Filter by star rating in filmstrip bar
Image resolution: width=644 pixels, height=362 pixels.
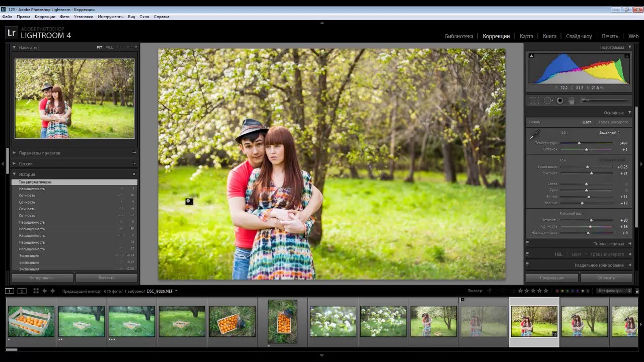pos(532,291)
